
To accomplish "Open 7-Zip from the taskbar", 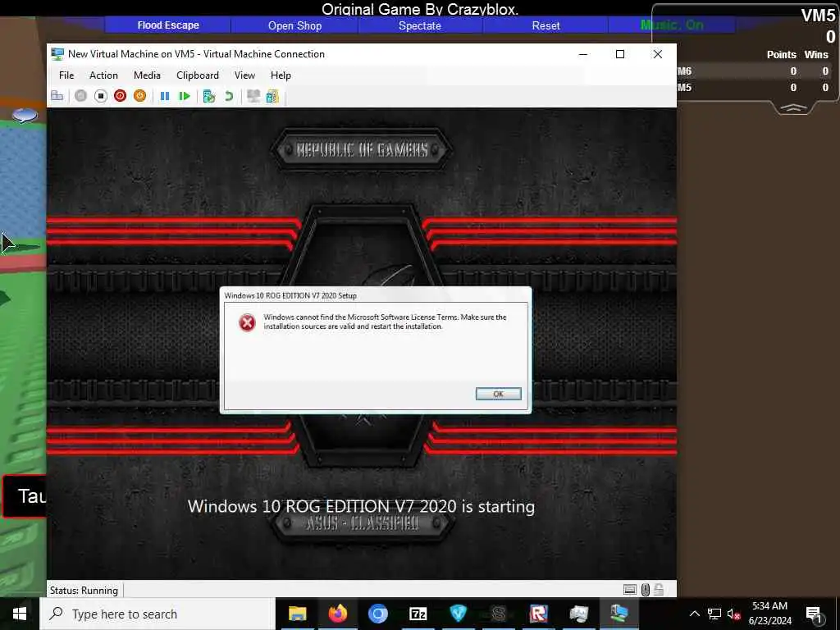I will (418, 614).
